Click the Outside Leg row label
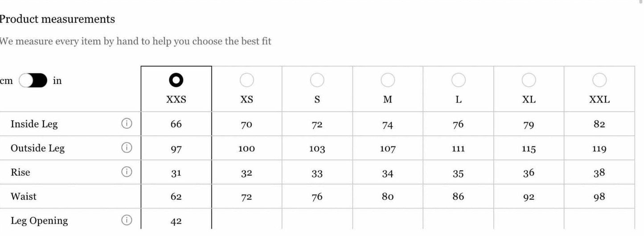This screenshot has width=644, height=236. pos(37,148)
